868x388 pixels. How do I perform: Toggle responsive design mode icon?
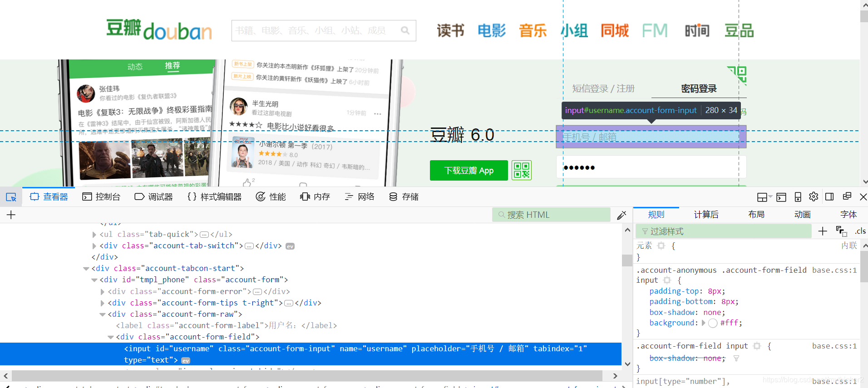click(798, 197)
